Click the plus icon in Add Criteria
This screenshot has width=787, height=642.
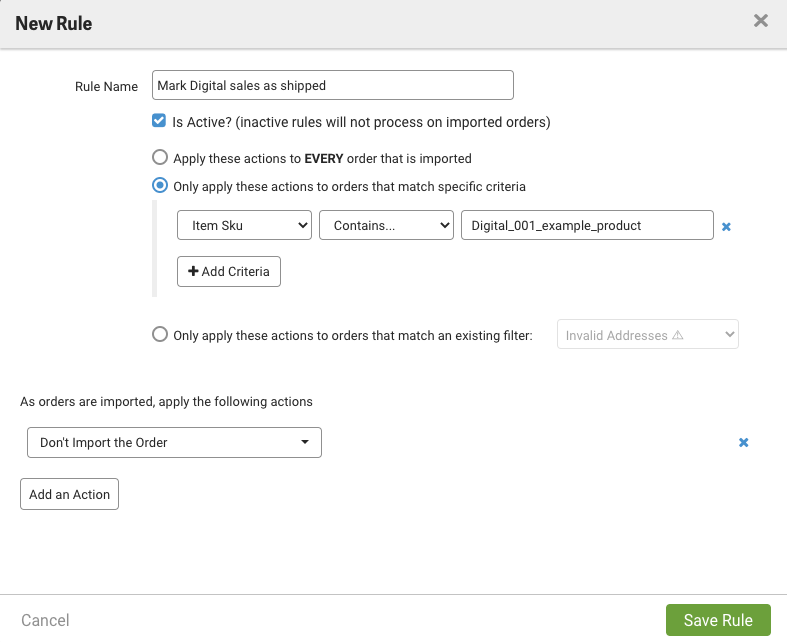(x=193, y=272)
